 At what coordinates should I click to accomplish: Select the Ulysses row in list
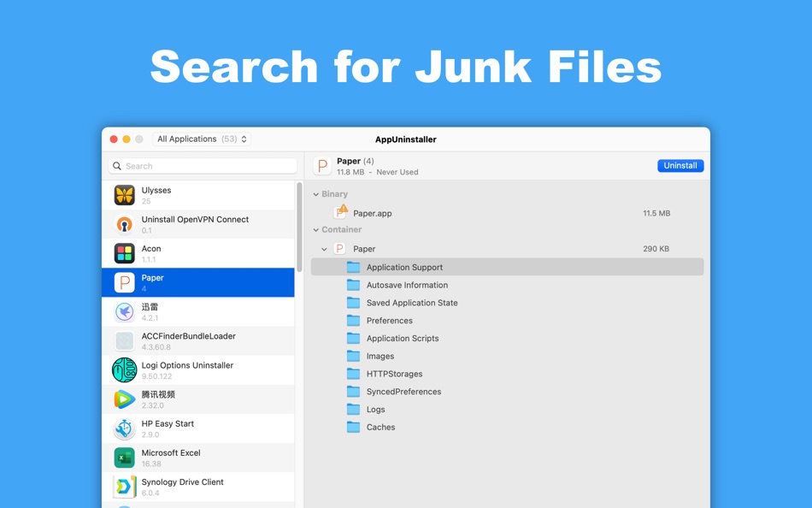click(x=198, y=196)
